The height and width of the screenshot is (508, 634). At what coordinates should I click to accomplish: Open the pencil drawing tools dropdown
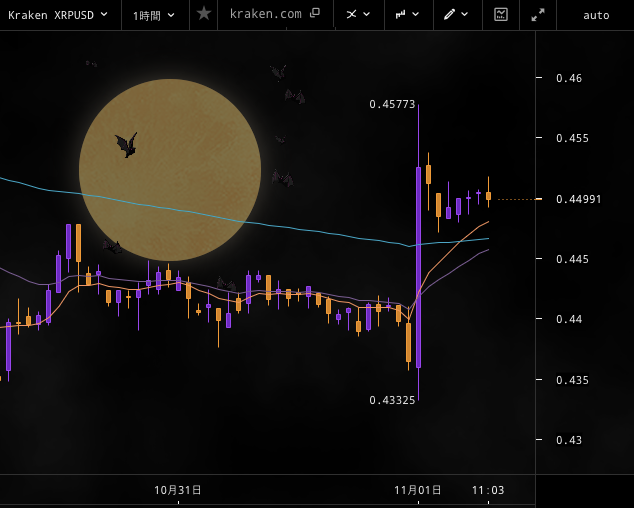pyautogui.click(x=456, y=15)
